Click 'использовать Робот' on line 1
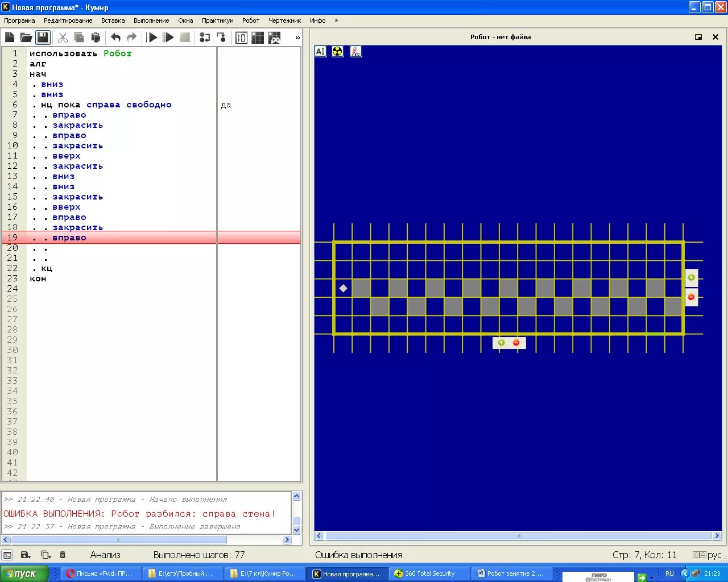Screen dimensions: 728x582 tap(81, 53)
